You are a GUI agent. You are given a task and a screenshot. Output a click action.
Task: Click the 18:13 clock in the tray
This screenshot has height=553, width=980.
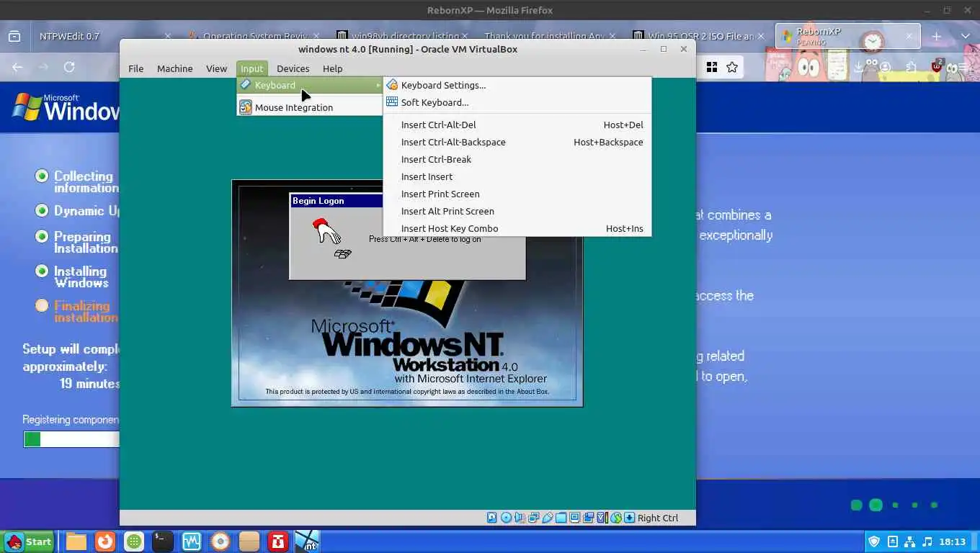[952, 541]
